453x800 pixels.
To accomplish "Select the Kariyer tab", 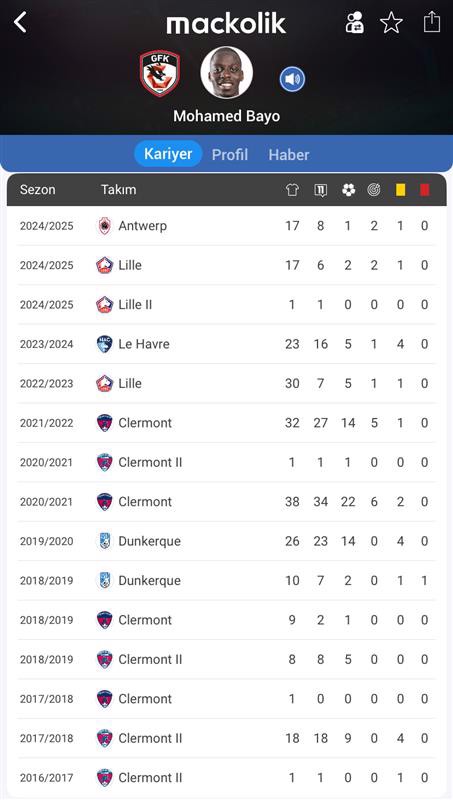I will tap(168, 154).
